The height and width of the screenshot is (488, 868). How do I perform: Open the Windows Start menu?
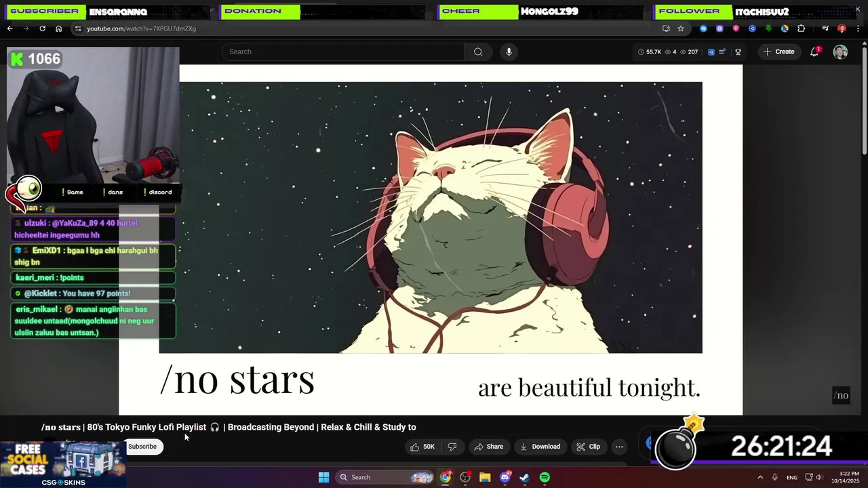click(323, 477)
